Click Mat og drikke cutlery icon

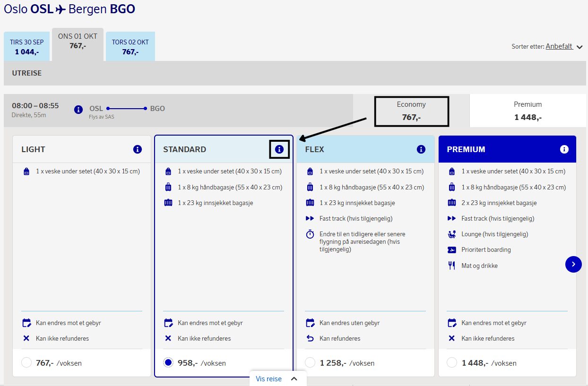tap(451, 266)
